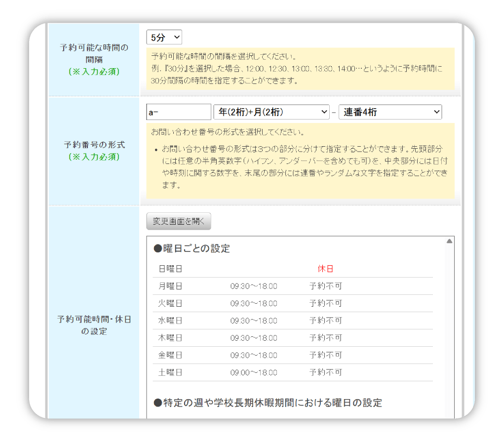Screen dimensions: 504x445
Task: Select the 金曜日 row label
Action: point(170,355)
